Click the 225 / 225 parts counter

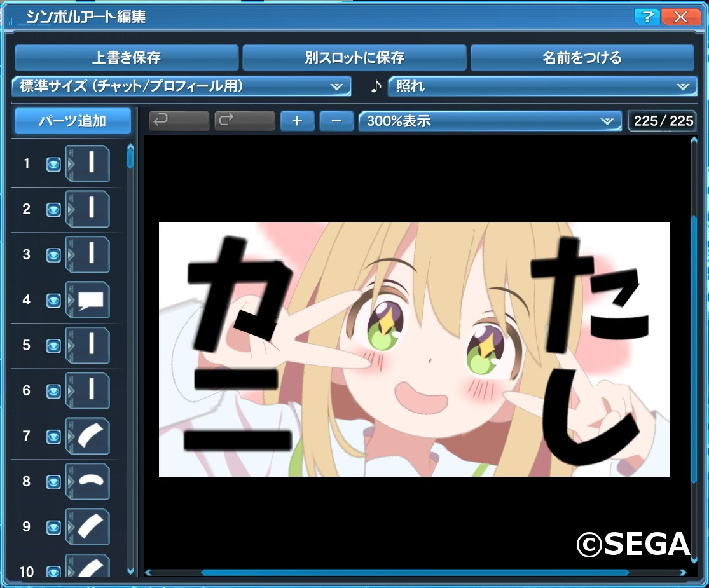663,121
